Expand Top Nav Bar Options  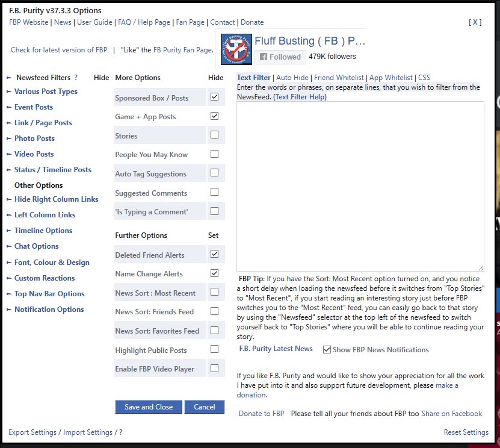coord(46,294)
